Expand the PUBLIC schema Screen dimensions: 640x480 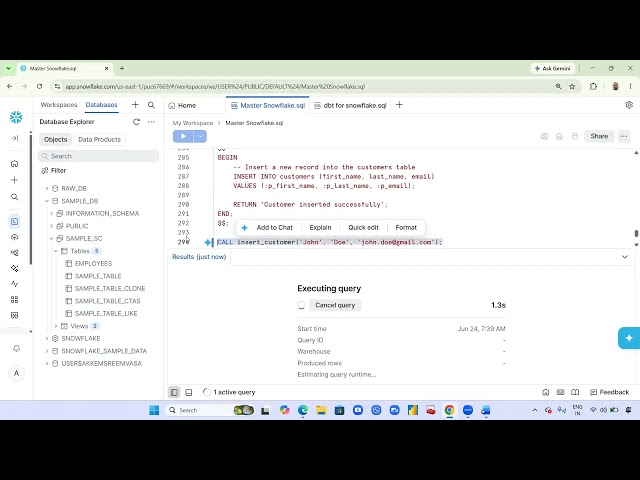(x=51, y=226)
